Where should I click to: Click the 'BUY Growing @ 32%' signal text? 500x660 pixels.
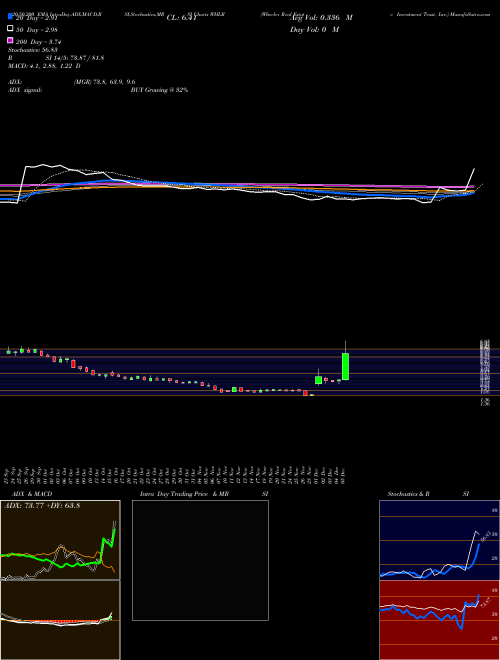tap(159, 90)
